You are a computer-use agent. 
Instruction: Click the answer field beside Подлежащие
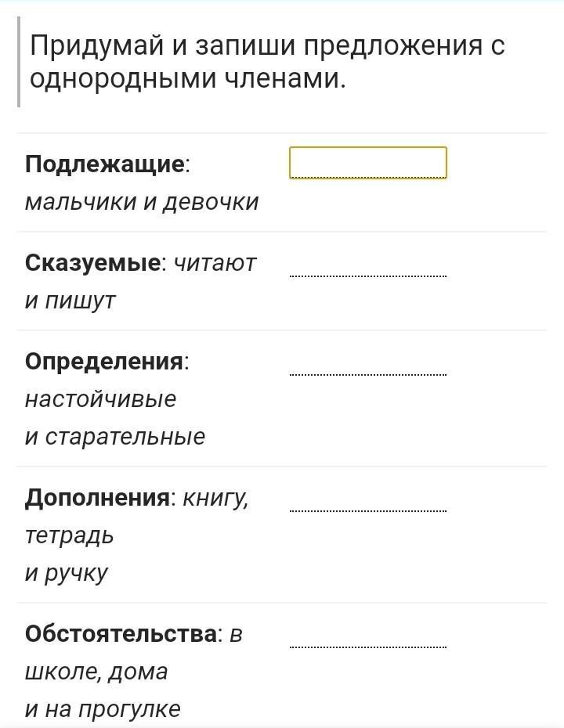(x=367, y=163)
